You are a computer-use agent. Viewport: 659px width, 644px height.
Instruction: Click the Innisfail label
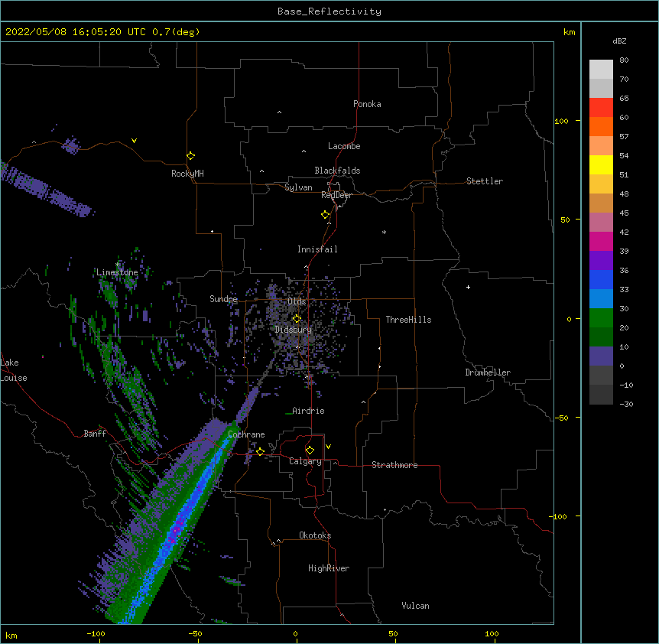317,249
